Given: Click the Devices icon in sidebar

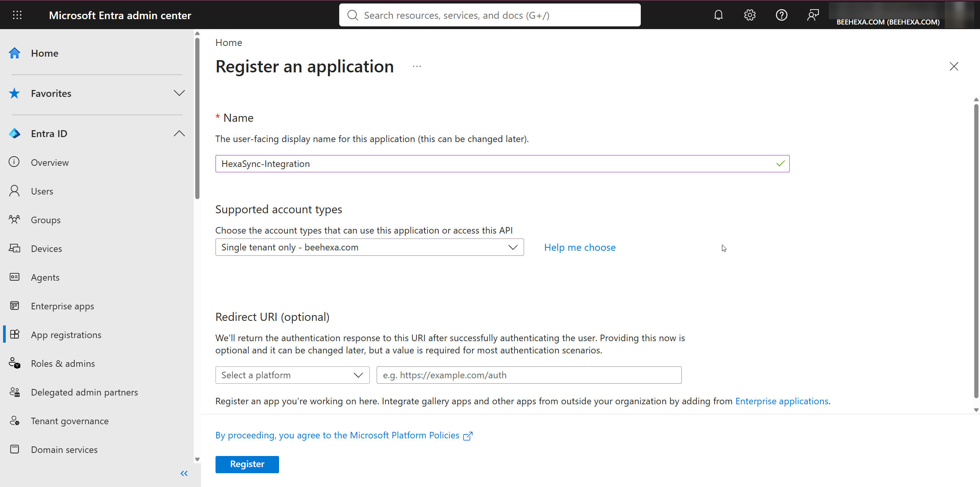Looking at the screenshot, I should pos(14,248).
